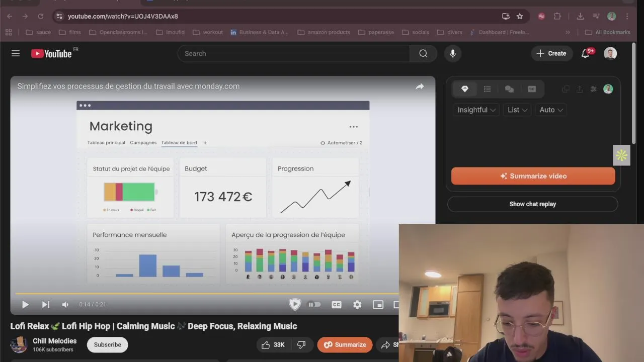Viewport: 644px width, 362px height.
Task: Subscribe to Chill Melodies
Action: (x=107, y=344)
